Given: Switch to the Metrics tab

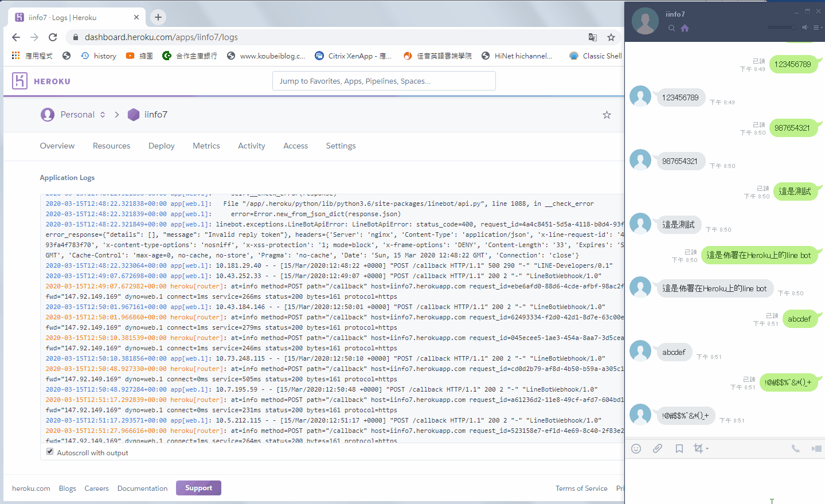Looking at the screenshot, I should click(206, 146).
